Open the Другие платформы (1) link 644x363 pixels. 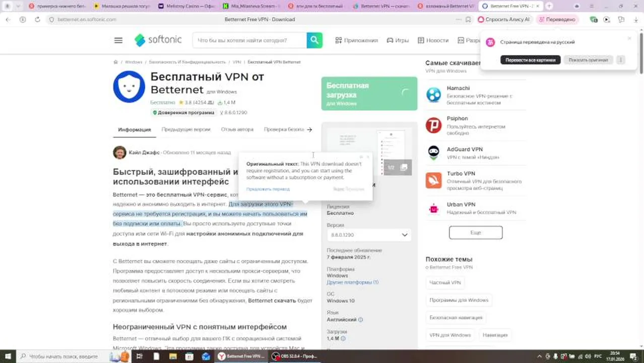pyautogui.click(x=352, y=282)
